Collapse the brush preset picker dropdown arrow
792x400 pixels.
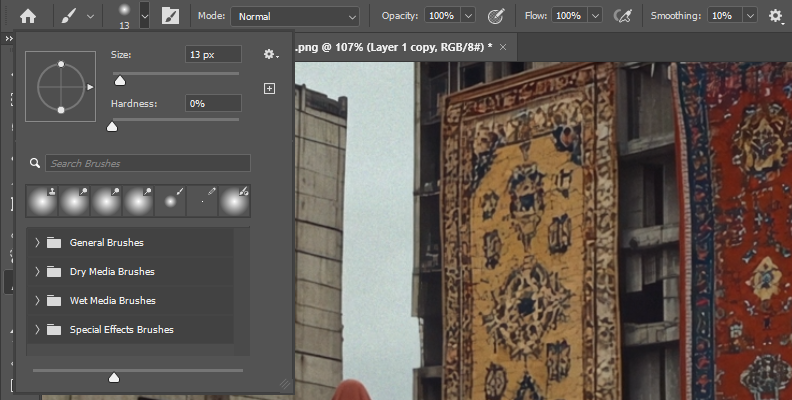click(x=144, y=16)
